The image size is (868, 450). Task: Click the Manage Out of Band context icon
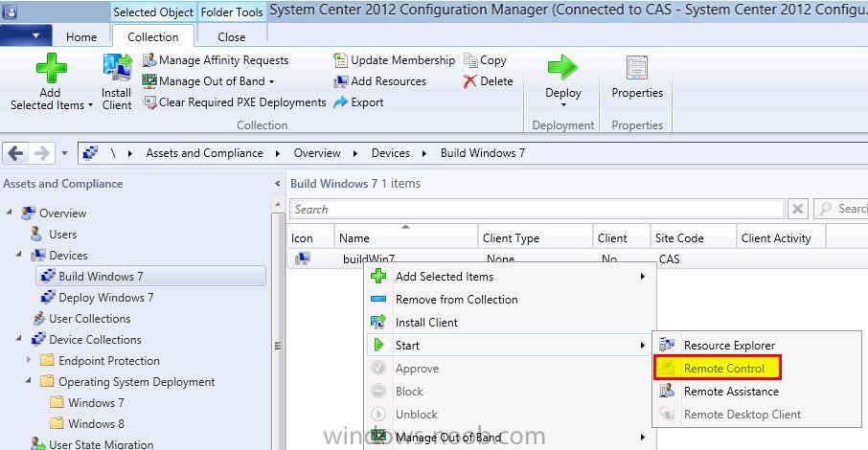(x=378, y=437)
